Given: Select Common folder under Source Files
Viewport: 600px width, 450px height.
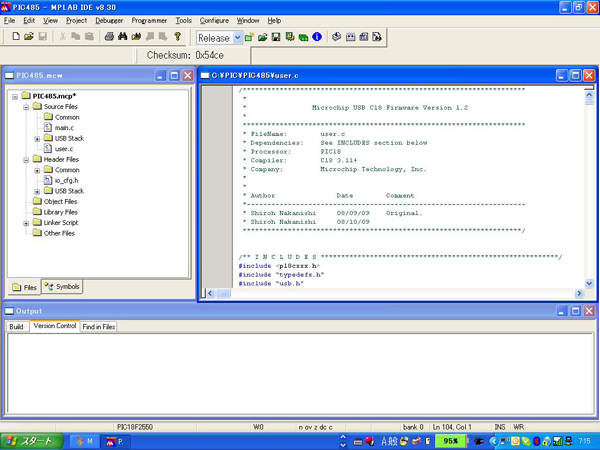Looking at the screenshot, I should (67, 117).
